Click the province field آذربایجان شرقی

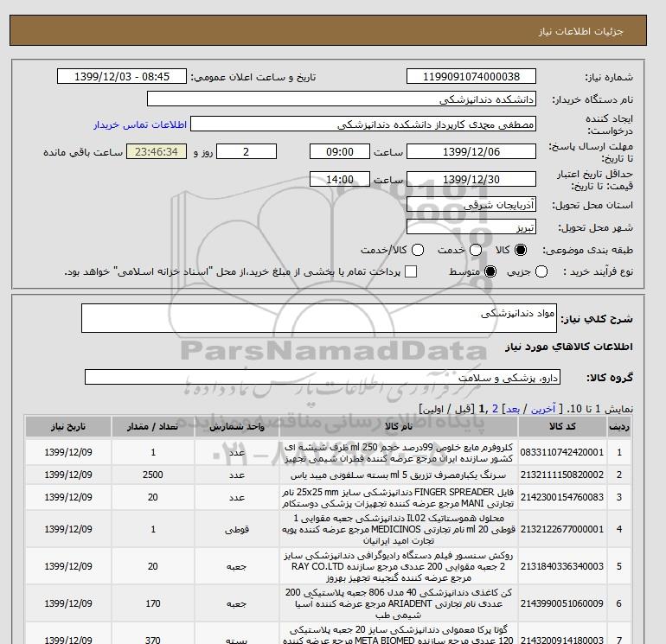(x=471, y=205)
